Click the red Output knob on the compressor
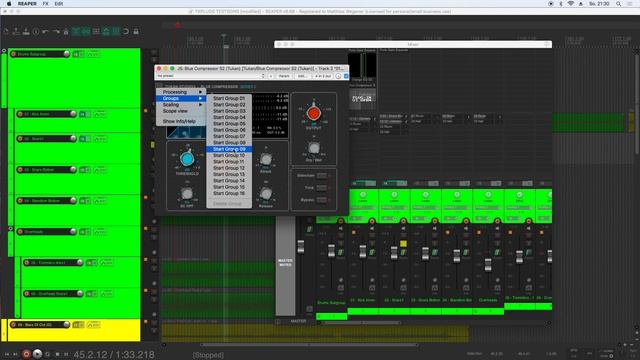 [x=314, y=113]
